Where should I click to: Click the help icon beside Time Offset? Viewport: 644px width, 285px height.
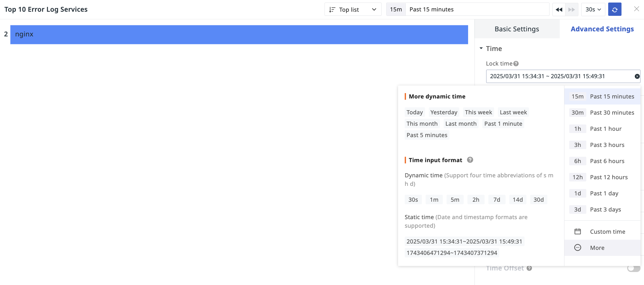pyautogui.click(x=529, y=268)
